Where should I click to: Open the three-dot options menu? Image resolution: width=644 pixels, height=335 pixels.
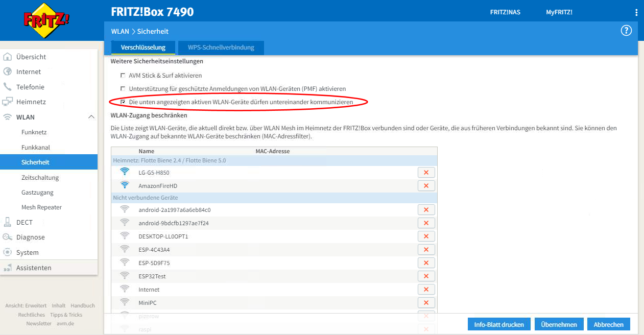tap(636, 12)
